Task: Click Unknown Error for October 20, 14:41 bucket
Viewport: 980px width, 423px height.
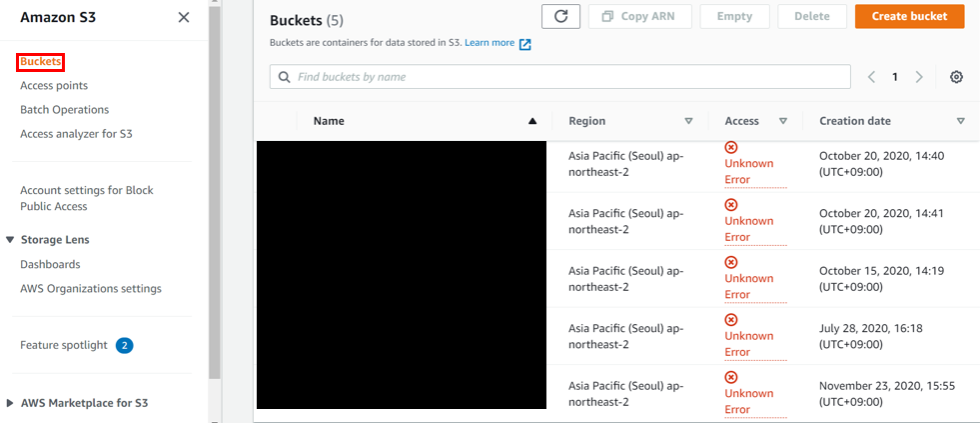Action: click(x=755, y=229)
